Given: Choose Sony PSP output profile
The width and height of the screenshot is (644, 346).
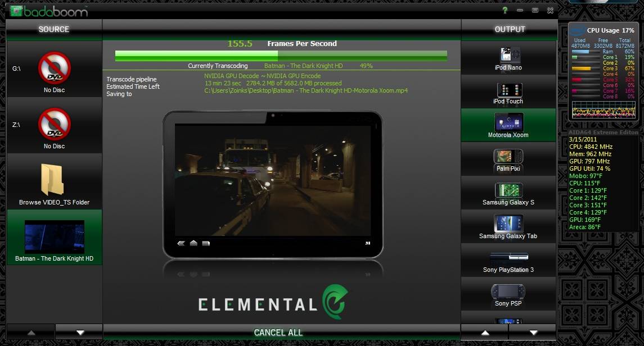Looking at the screenshot, I should click(508, 294).
